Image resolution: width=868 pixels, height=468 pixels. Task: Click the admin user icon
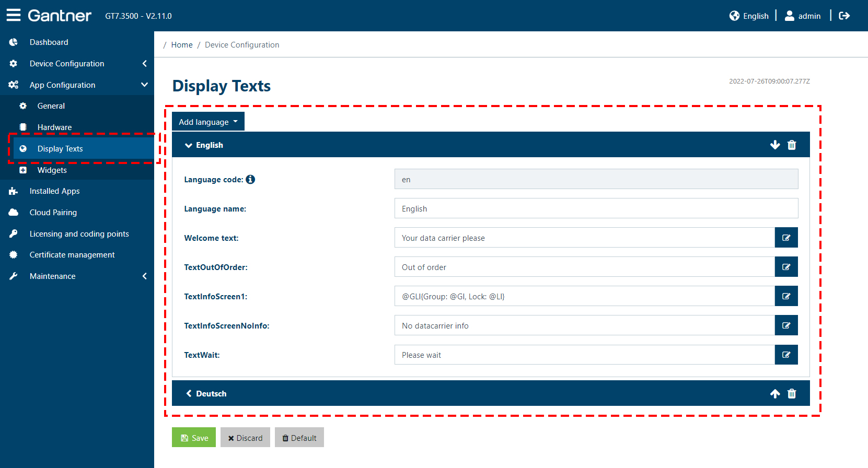(790, 16)
